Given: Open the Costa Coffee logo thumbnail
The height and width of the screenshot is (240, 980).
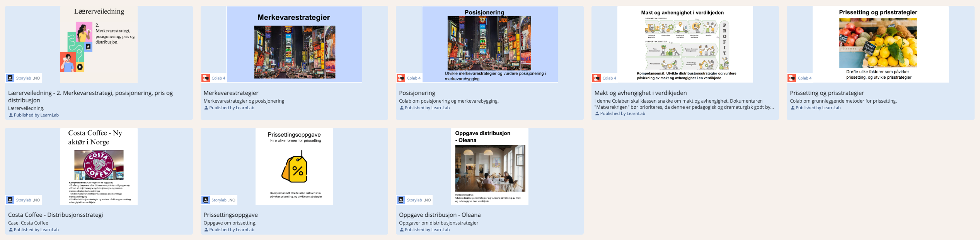Looking at the screenshot, I should pyautogui.click(x=99, y=165).
